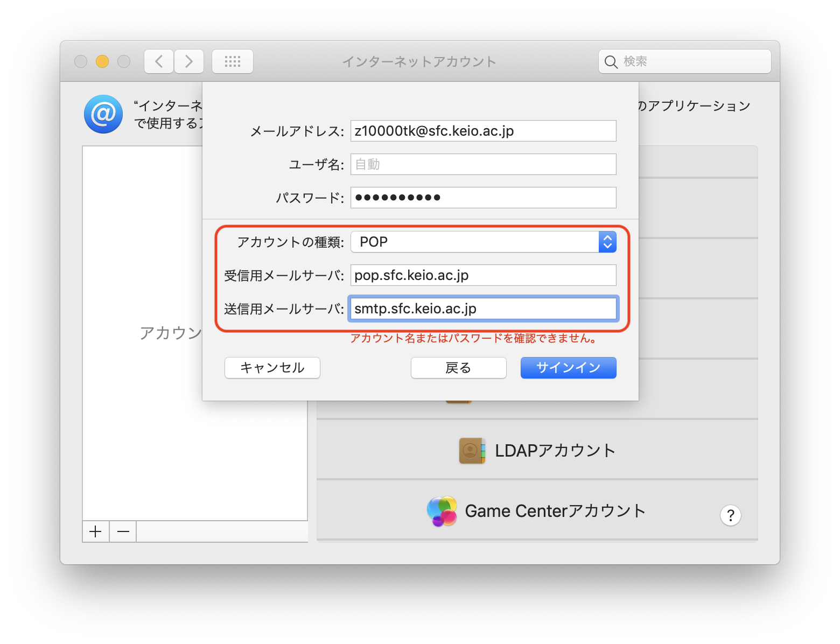Viewport: 840px width, 644px height.
Task: Open help with the question mark button
Action: pos(730,515)
